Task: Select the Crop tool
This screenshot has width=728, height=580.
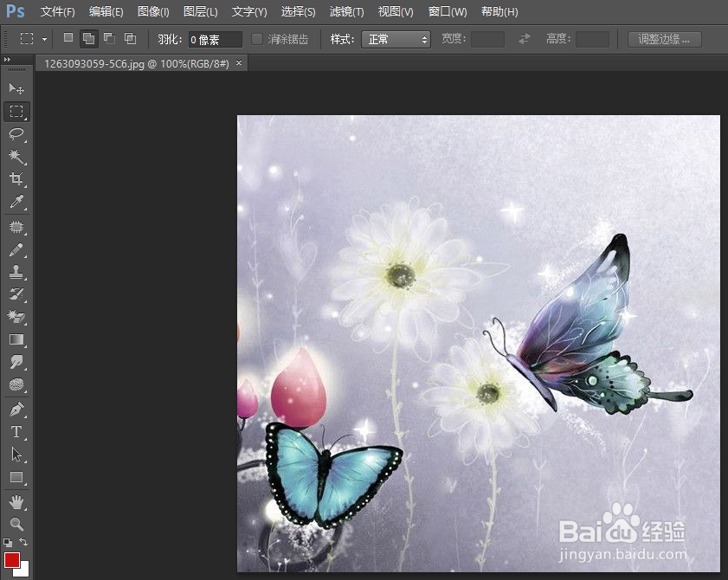Action: coord(16,179)
